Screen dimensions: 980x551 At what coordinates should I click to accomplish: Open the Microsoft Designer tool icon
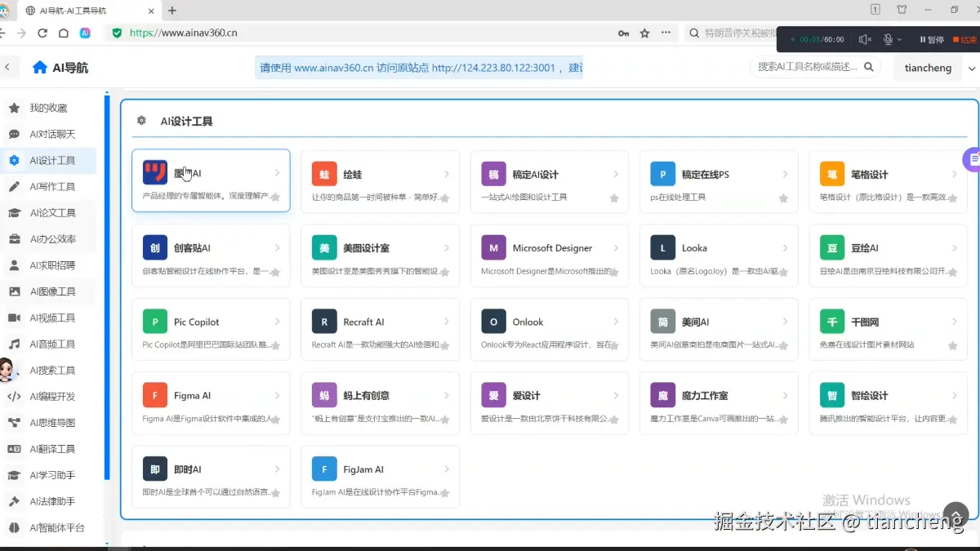(x=493, y=247)
